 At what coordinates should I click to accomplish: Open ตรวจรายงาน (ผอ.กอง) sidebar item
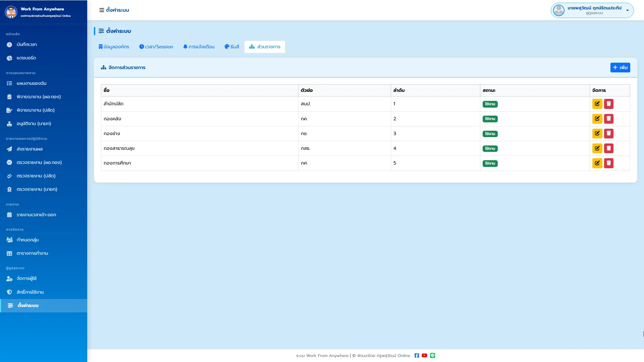44,163
